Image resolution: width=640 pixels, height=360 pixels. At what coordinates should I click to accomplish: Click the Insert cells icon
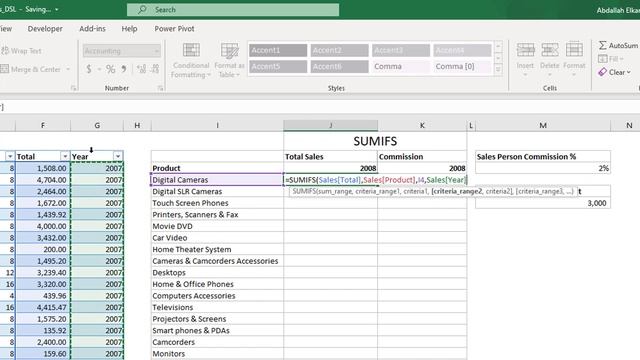(x=525, y=50)
